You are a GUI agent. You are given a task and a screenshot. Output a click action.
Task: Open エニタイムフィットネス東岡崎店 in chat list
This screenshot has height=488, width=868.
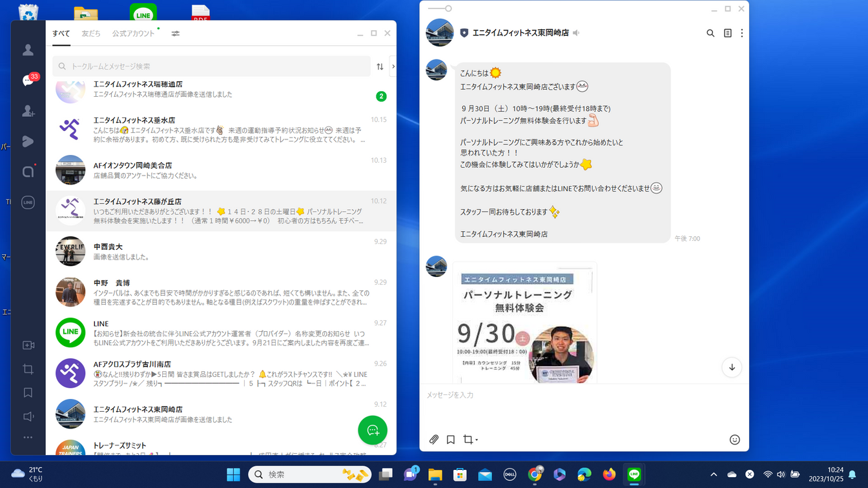click(221, 414)
